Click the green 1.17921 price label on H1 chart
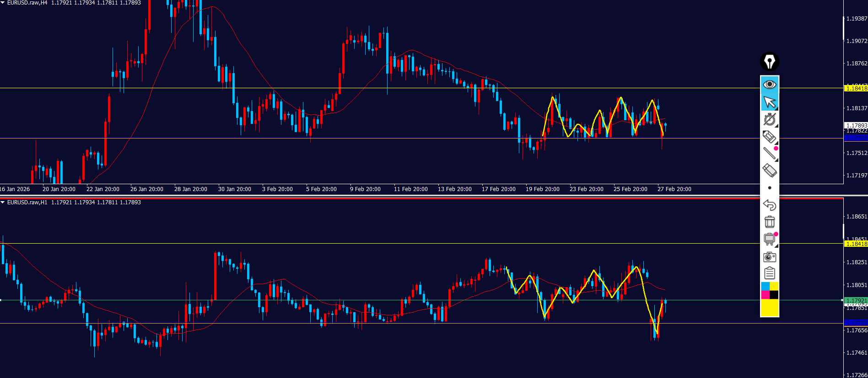 tap(856, 301)
